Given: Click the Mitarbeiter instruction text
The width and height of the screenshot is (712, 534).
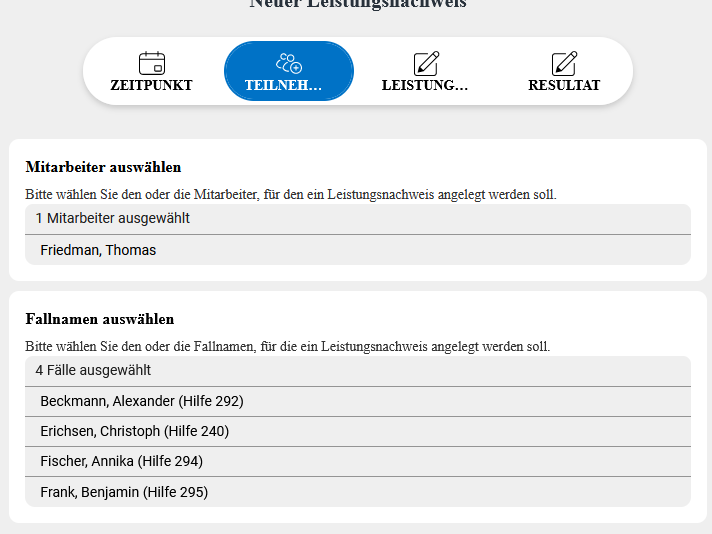Looking at the screenshot, I should (290, 194).
